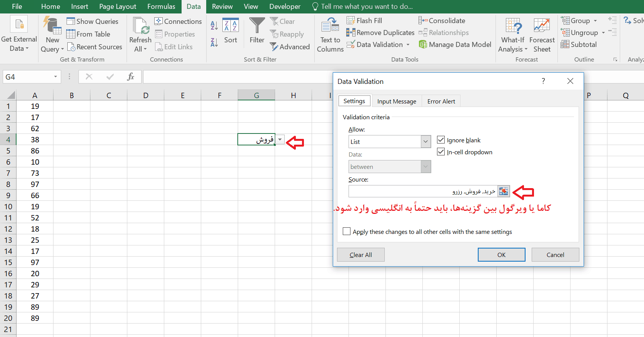Click Clear All button
Viewport: 644px width, 337px height.
point(360,255)
